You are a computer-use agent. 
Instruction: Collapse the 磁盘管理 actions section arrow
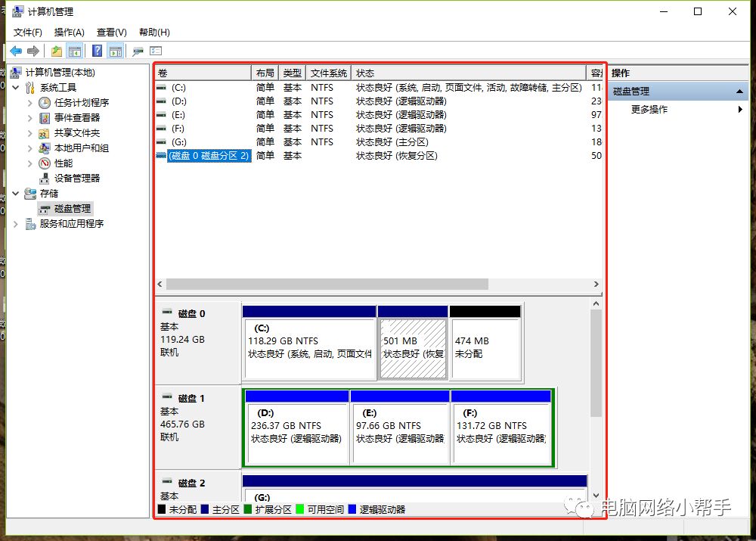[739, 92]
